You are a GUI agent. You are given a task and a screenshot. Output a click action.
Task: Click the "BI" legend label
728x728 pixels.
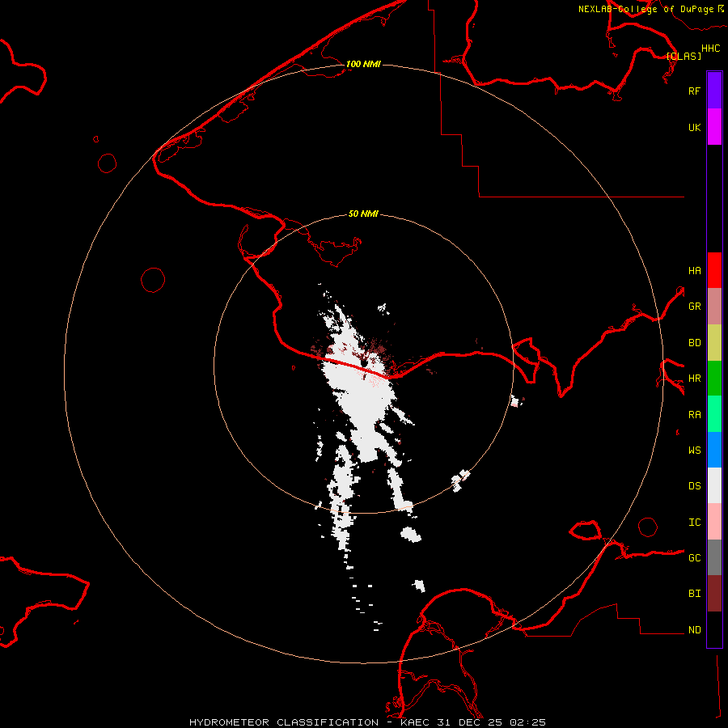click(x=694, y=593)
